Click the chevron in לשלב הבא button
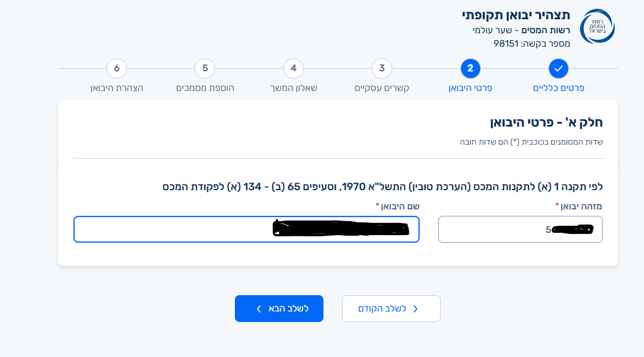This screenshot has width=644, height=357. click(x=259, y=309)
